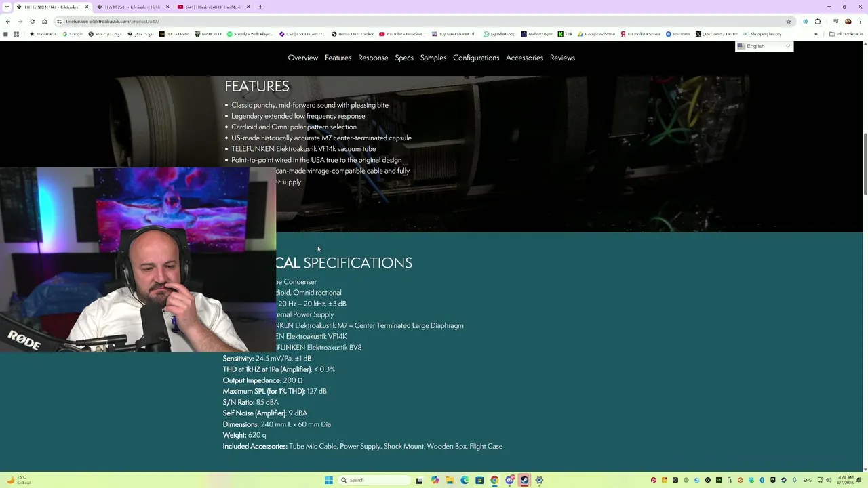Reload the Telefunken U47 page
This screenshot has height=488, width=868.
(x=32, y=21)
